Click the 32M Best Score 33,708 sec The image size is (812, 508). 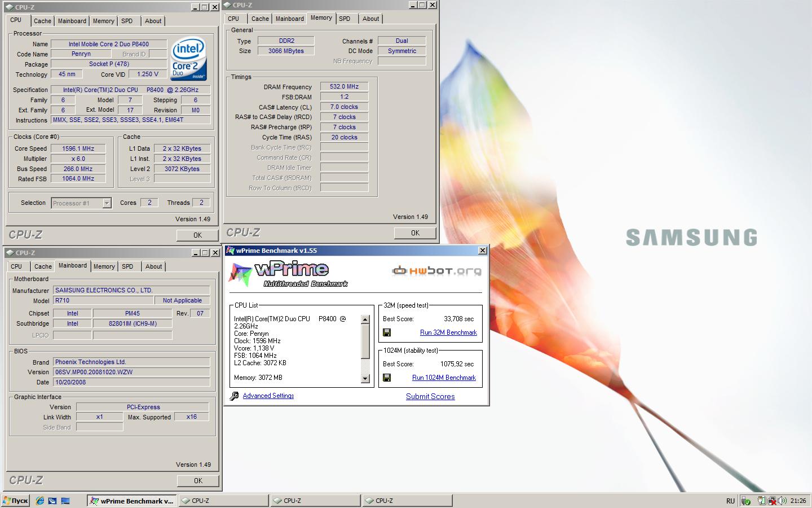458,319
